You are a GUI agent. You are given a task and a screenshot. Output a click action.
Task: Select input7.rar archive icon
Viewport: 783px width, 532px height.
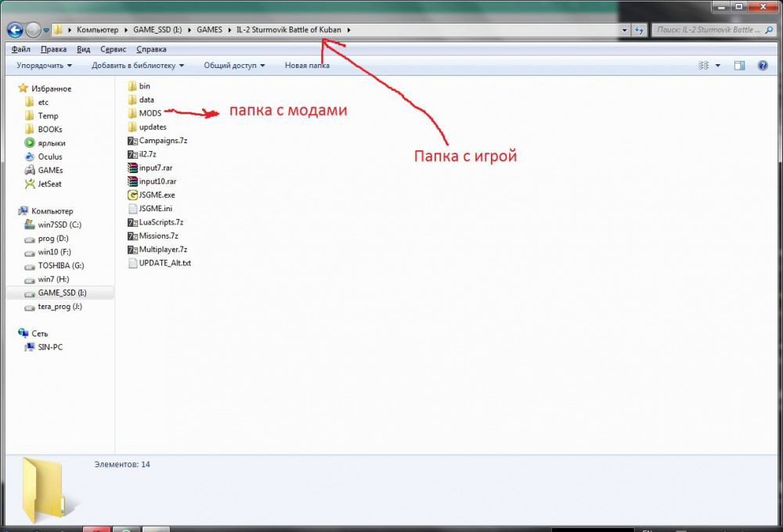[132, 167]
